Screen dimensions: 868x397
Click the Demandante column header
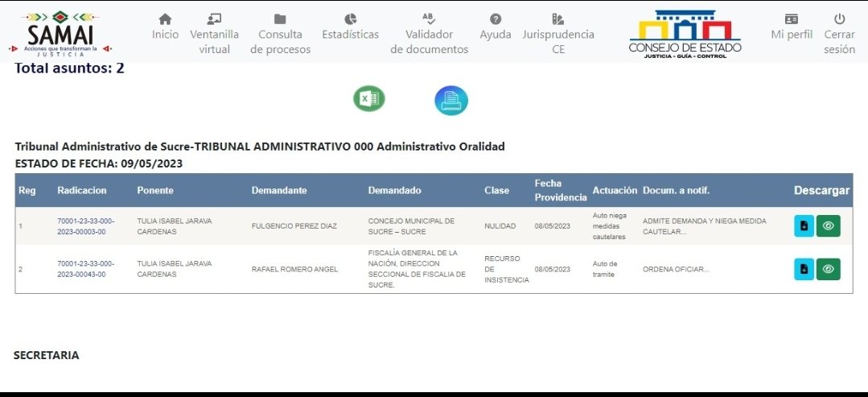click(279, 190)
